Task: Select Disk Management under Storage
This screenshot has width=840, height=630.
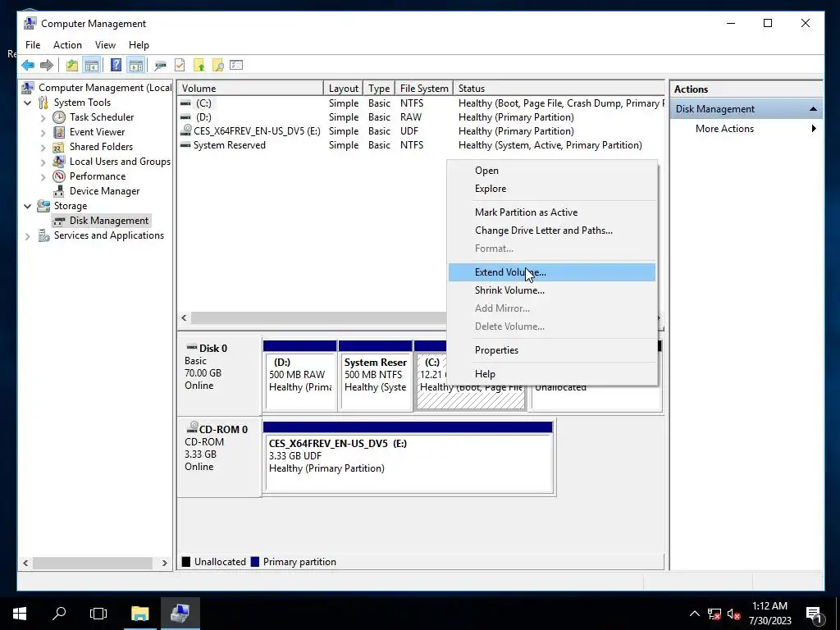Action: (109, 221)
